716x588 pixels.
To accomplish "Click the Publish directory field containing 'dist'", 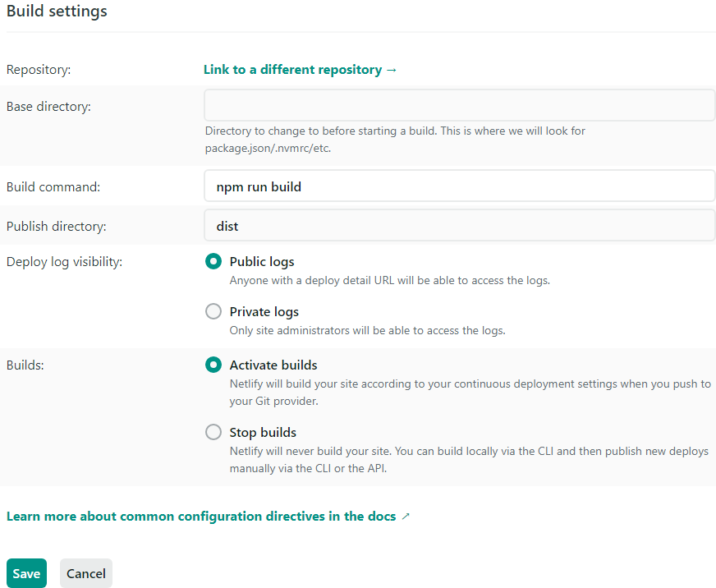I will click(459, 225).
